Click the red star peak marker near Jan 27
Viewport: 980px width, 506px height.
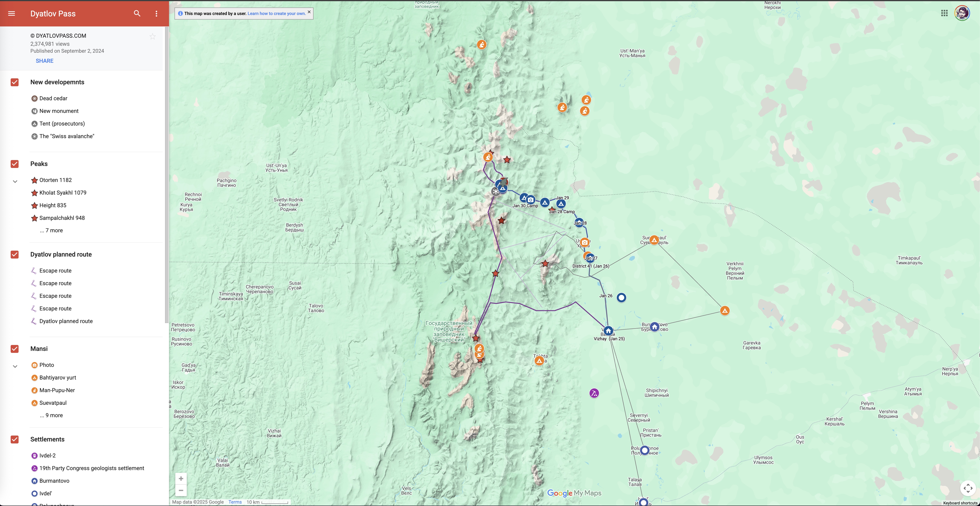[x=545, y=263]
